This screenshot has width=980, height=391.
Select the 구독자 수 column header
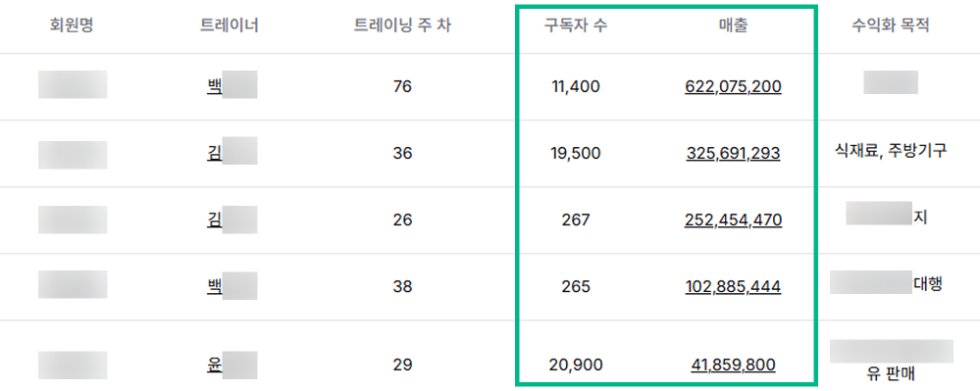pyautogui.click(x=576, y=26)
